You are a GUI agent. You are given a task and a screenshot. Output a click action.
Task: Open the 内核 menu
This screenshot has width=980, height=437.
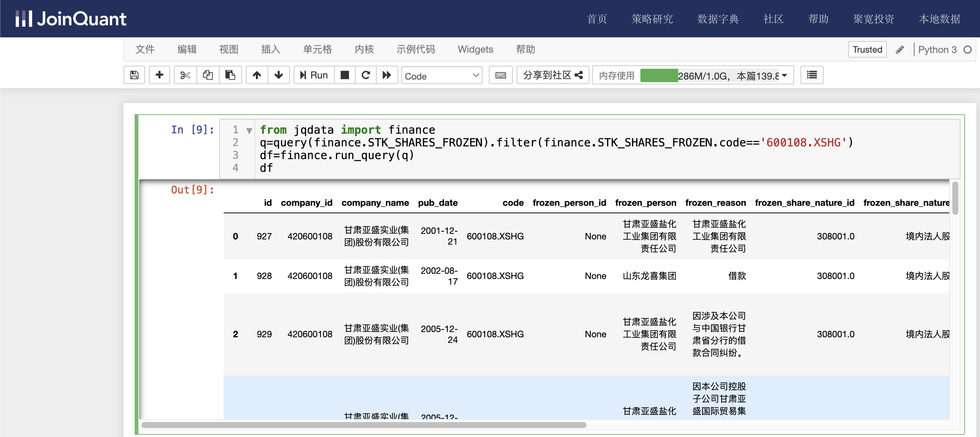coord(364,49)
